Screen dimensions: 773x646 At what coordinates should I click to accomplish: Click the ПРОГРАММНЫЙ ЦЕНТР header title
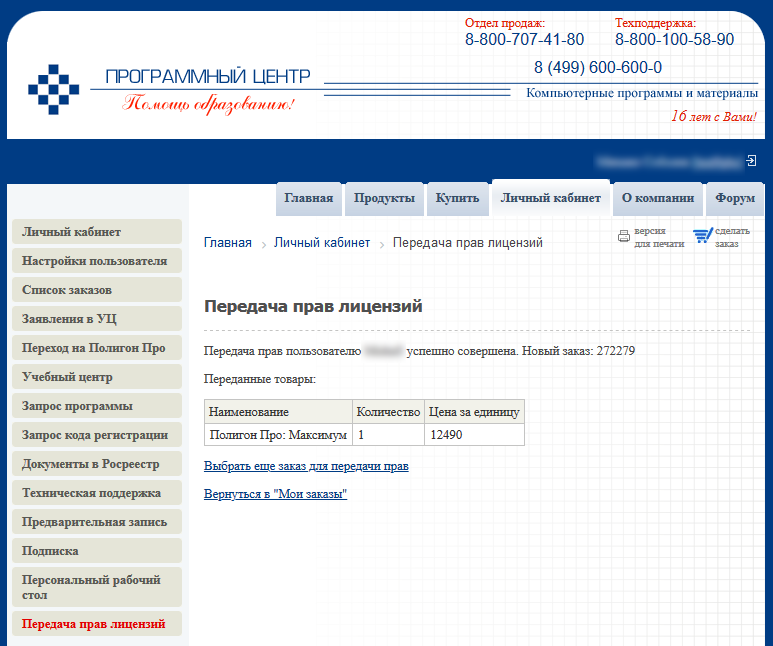(x=208, y=77)
